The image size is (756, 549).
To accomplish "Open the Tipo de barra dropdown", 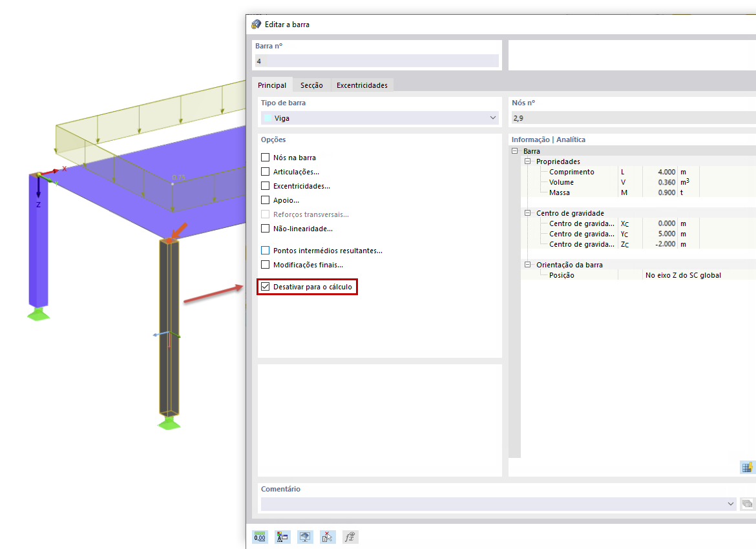I will [492, 118].
